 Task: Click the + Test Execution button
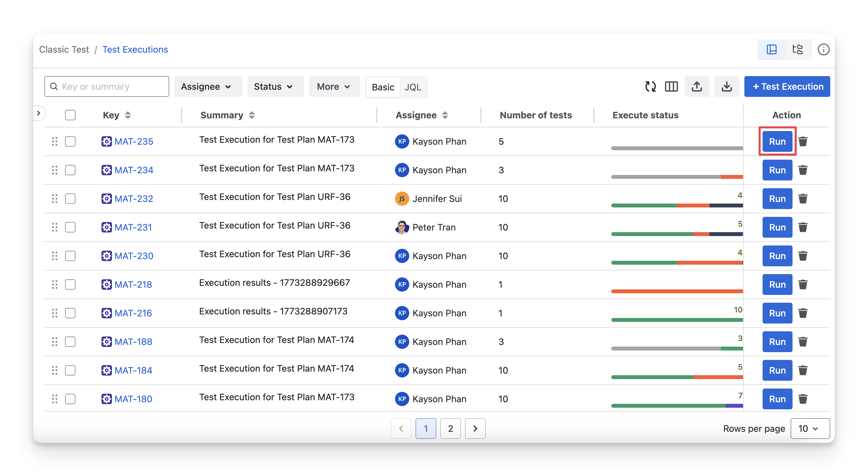point(787,86)
